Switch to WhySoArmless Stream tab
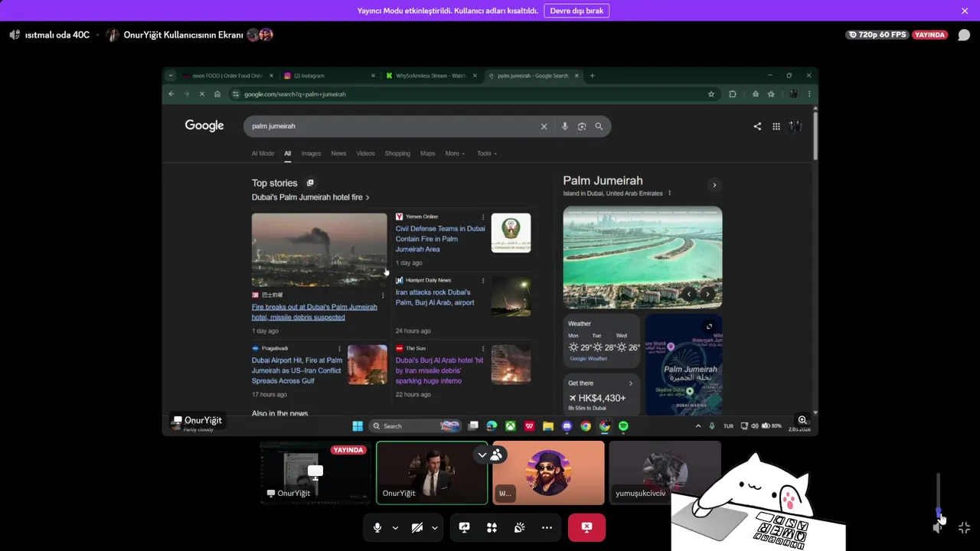The height and width of the screenshot is (551, 980). click(x=431, y=76)
